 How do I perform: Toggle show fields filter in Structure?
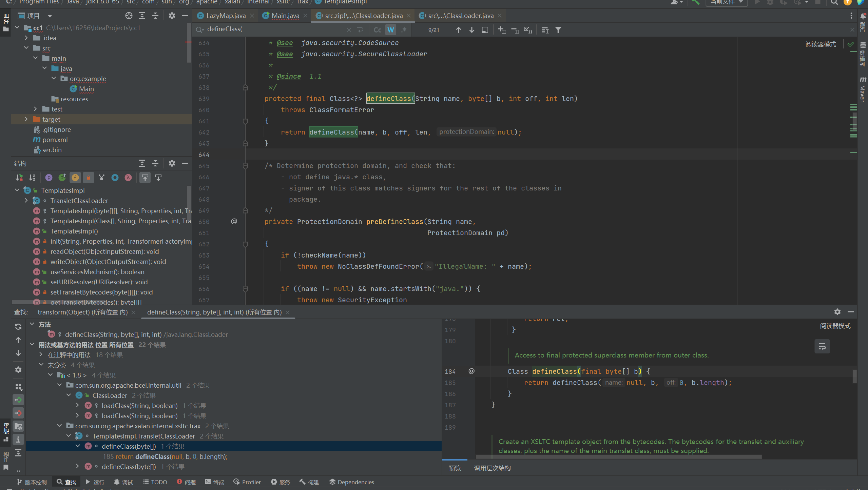tap(75, 177)
